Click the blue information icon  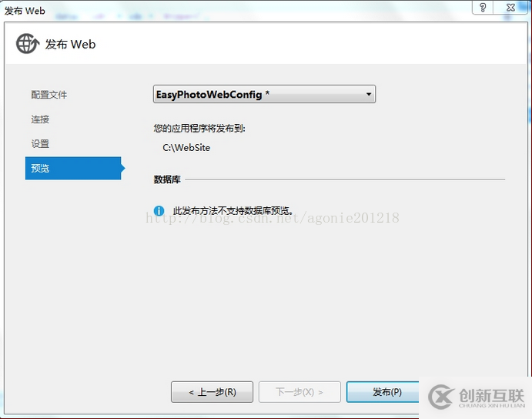[159, 211]
